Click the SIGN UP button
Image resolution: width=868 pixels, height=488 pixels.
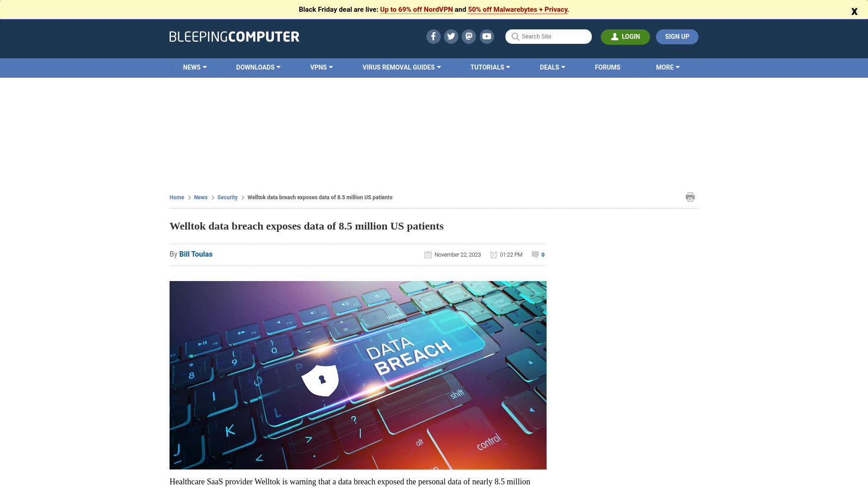[x=677, y=36]
